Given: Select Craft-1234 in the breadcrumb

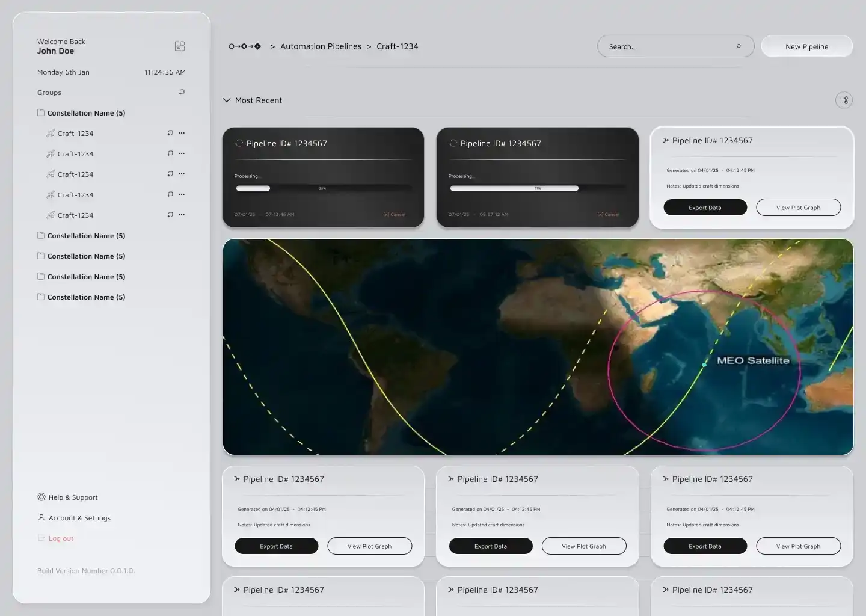Looking at the screenshot, I should [x=397, y=46].
